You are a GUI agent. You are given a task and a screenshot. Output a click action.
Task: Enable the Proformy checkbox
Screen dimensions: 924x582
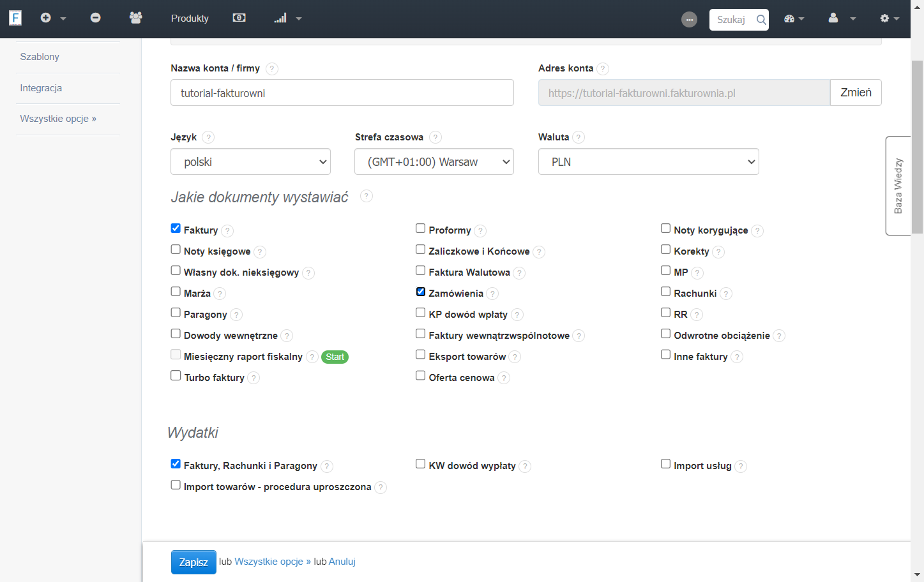pyautogui.click(x=421, y=228)
